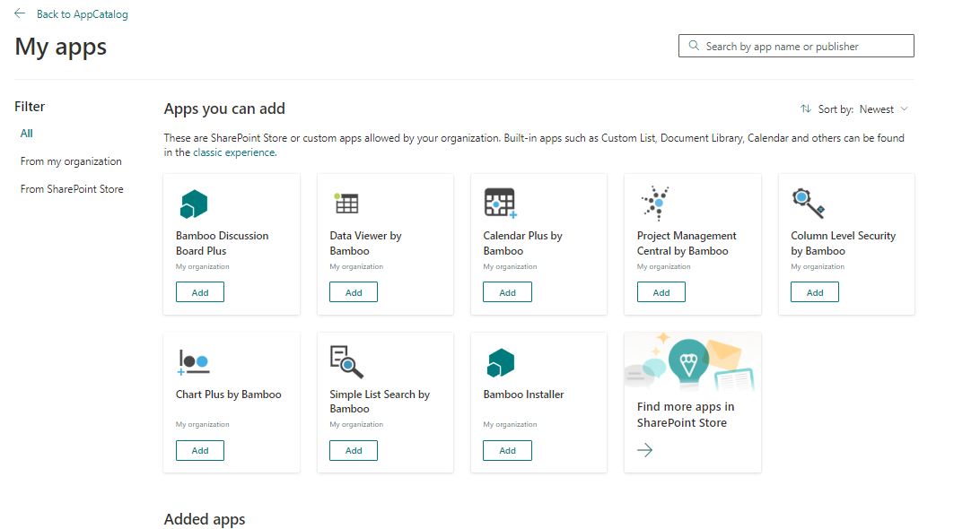Filter by From SharePoint Store

(x=72, y=188)
